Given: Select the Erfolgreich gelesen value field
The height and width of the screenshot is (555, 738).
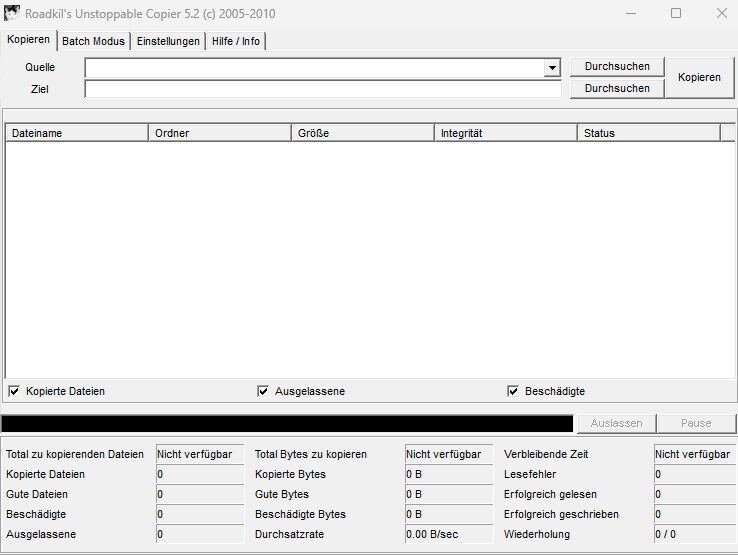Looking at the screenshot, I should tap(695, 494).
